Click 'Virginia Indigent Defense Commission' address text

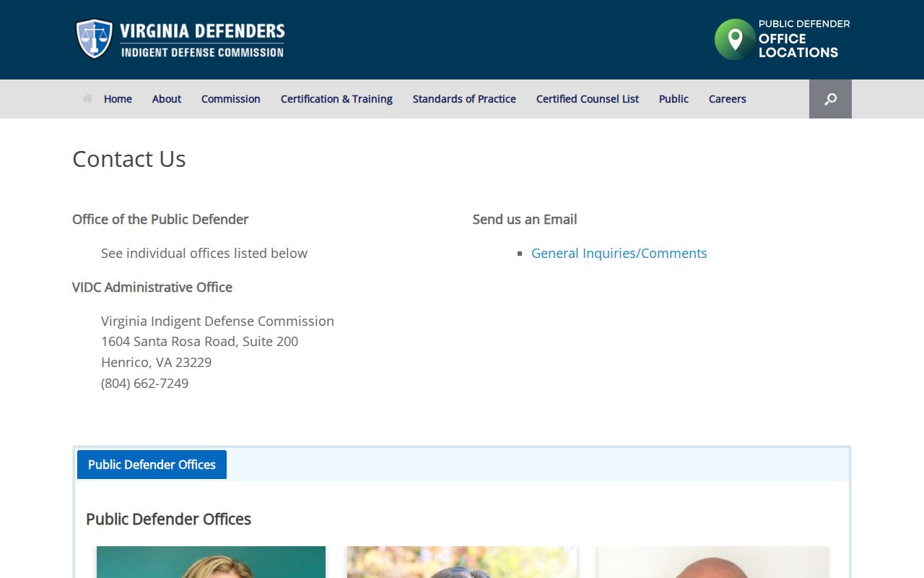click(x=217, y=321)
